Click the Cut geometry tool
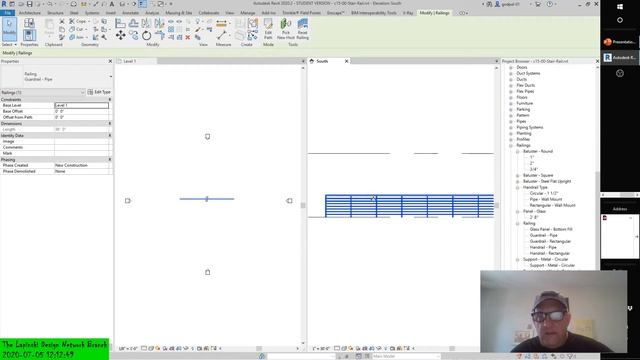This screenshot has width=640, height=360. [76, 29]
